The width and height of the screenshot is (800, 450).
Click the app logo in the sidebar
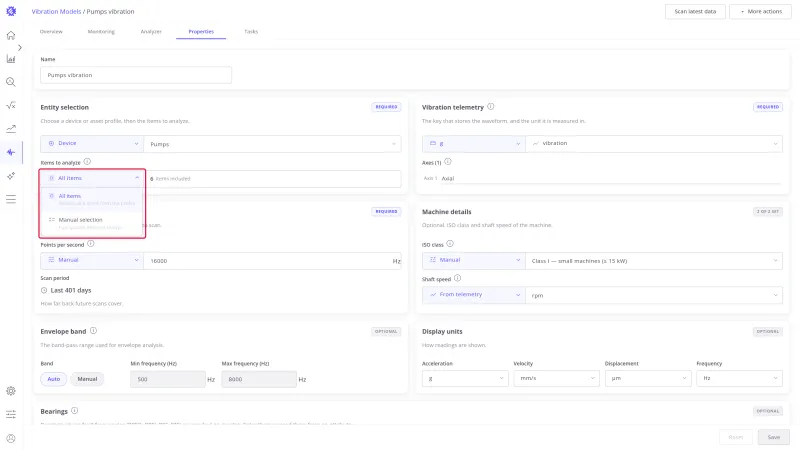pyautogui.click(x=11, y=11)
